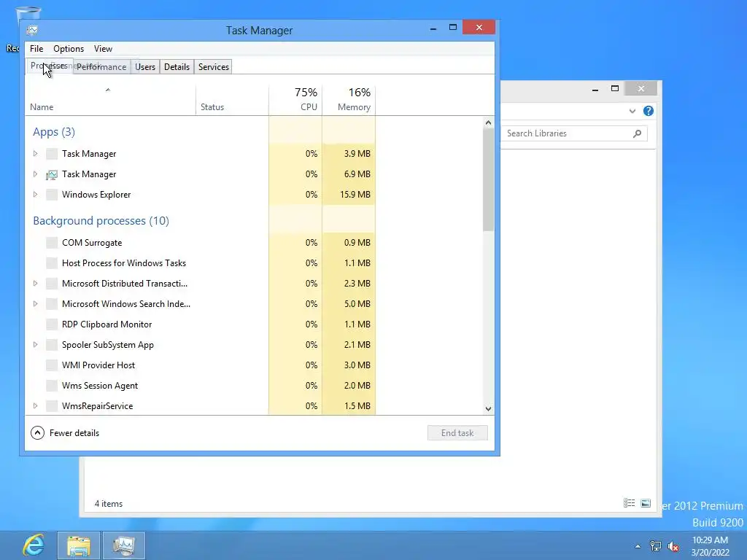Image resolution: width=747 pixels, height=560 pixels.
Task: Click the scroll down arrow in process list
Action: point(488,408)
